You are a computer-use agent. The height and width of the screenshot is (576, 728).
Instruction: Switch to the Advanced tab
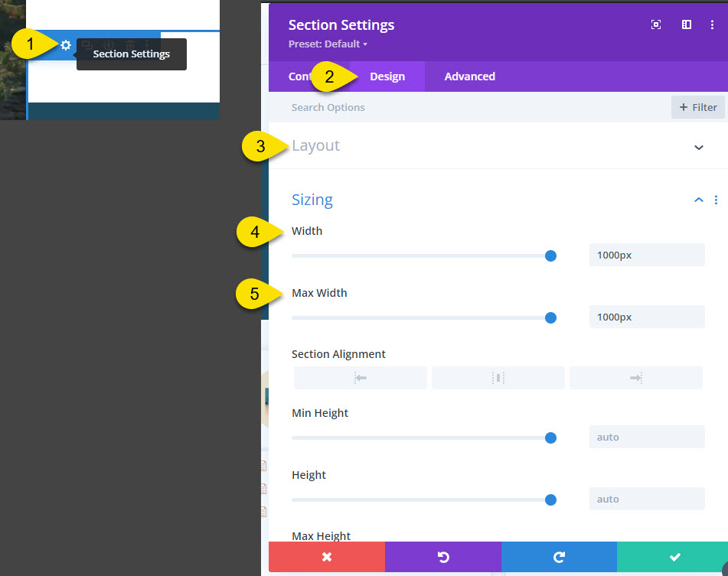point(469,76)
